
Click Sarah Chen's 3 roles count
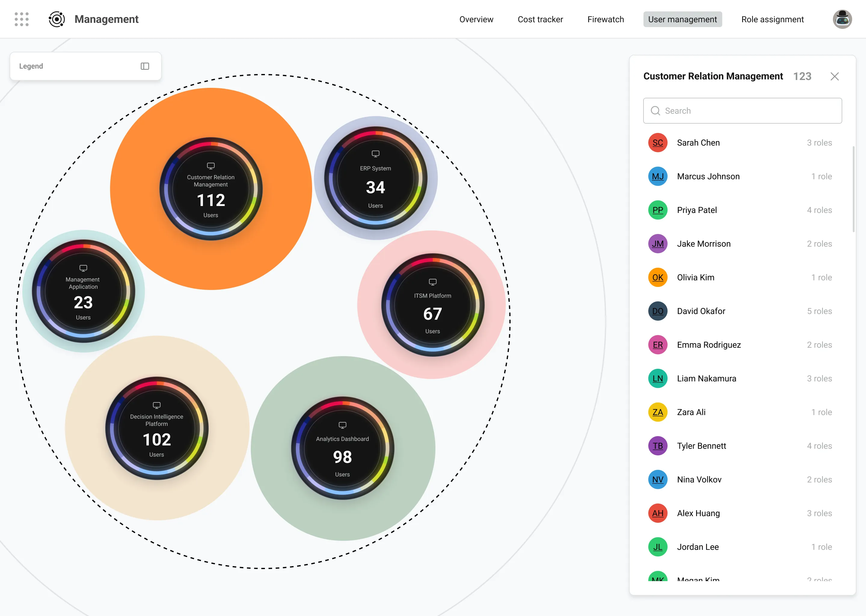819,143
